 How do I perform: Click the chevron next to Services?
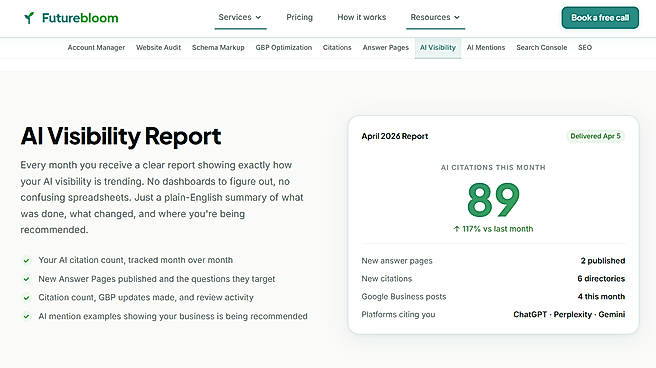258,18
